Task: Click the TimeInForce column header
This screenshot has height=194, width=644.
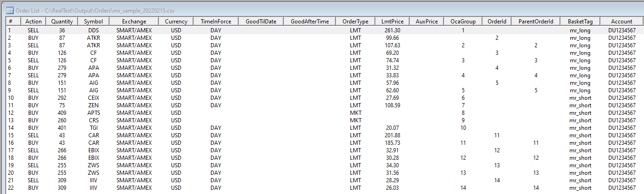Action: 216,22
